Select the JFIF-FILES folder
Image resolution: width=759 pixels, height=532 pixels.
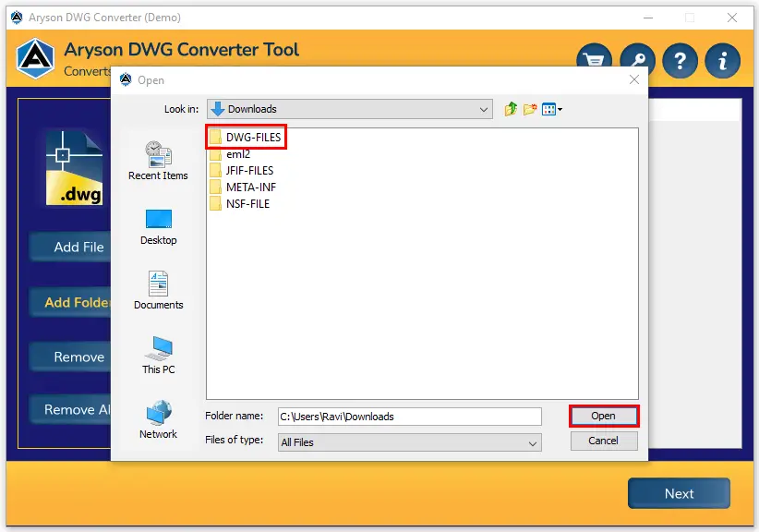[242, 170]
